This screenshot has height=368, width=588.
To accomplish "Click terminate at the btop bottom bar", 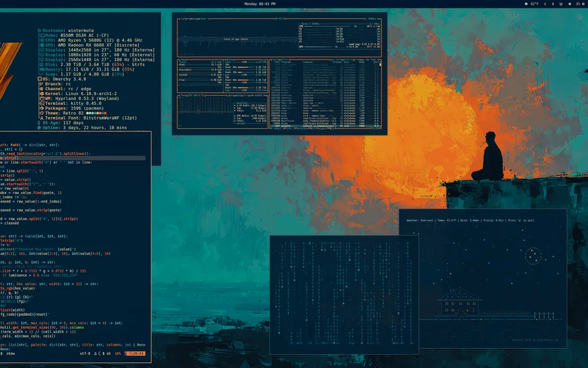I will click(302, 128).
